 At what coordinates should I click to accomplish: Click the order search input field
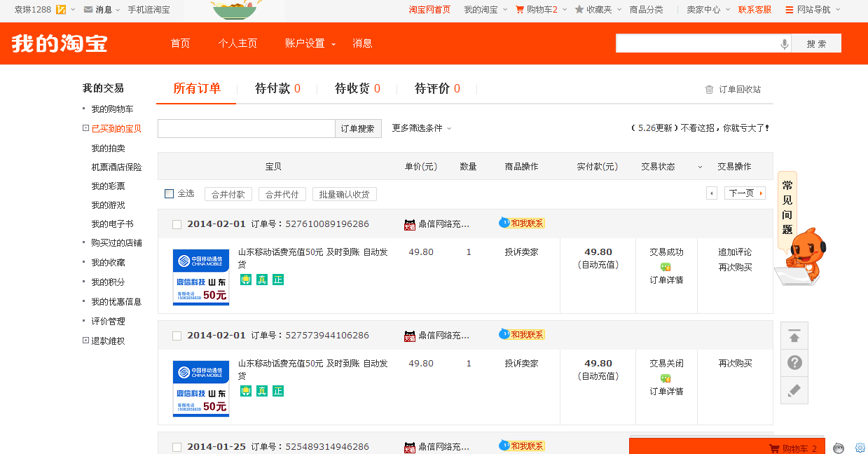click(x=246, y=129)
